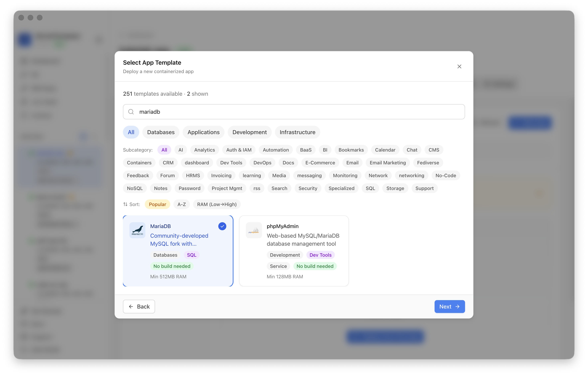Select the All category tab

click(131, 132)
